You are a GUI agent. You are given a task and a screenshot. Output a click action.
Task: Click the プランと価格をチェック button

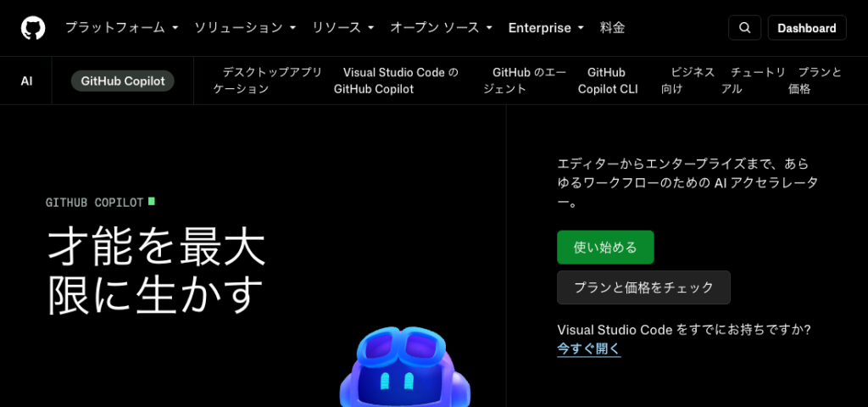click(x=644, y=287)
